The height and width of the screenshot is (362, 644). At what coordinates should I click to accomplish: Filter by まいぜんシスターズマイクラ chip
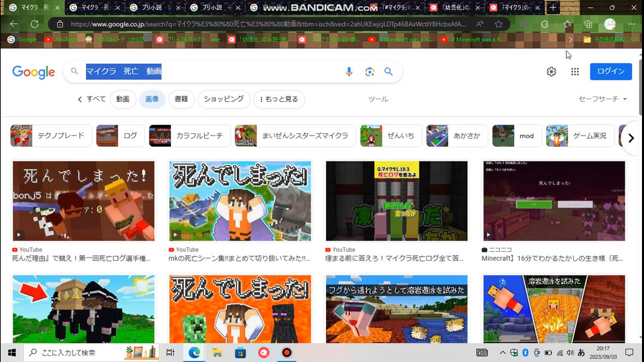click(x=295, y=135)
